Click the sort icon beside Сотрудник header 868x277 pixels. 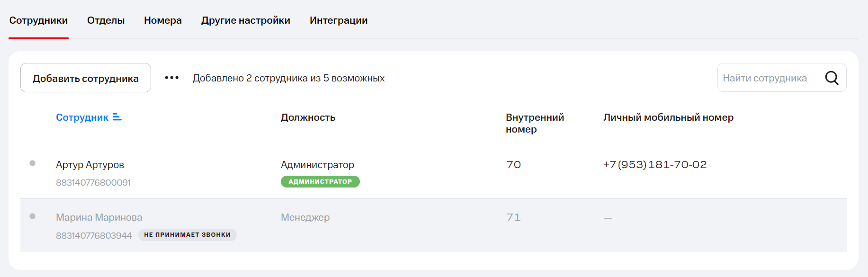[117, 117]
